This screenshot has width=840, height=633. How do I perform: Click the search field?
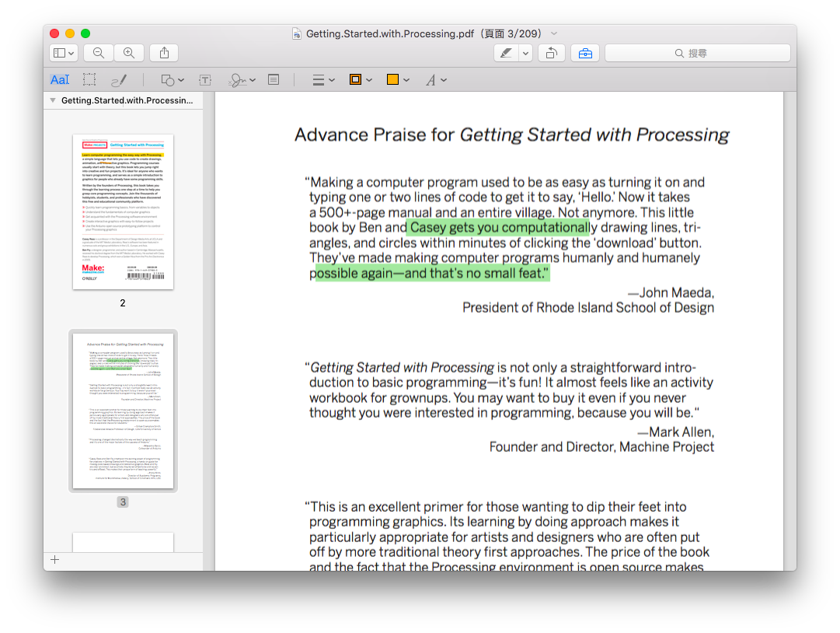point(698,53)
